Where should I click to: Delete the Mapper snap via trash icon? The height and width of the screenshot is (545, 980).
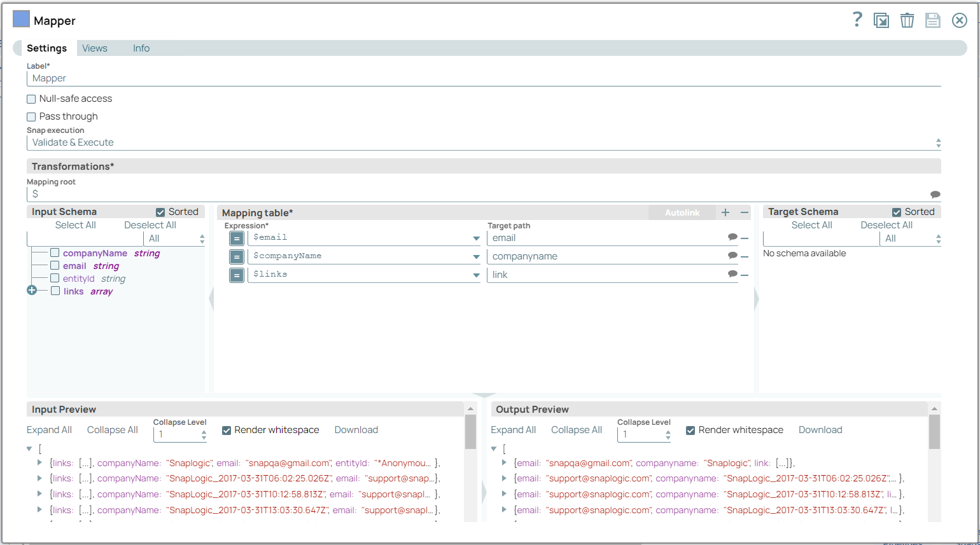click(x=907, y=20)
